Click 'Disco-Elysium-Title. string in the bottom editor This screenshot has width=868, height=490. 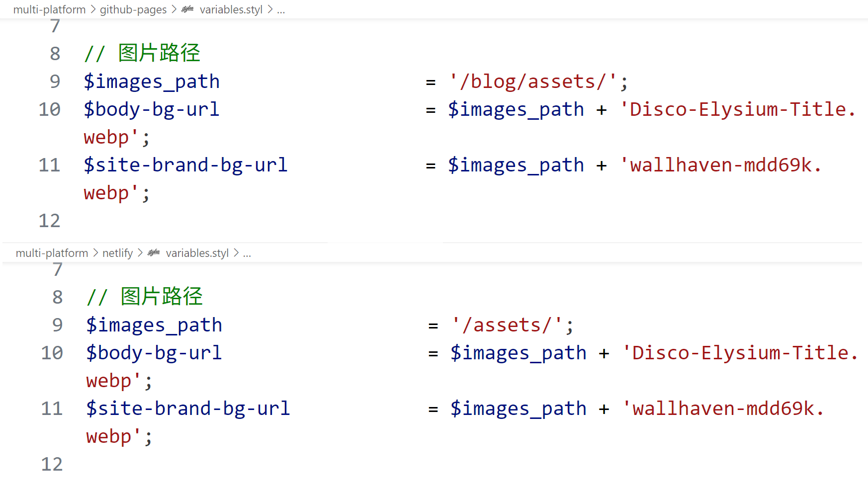(740, 353)
